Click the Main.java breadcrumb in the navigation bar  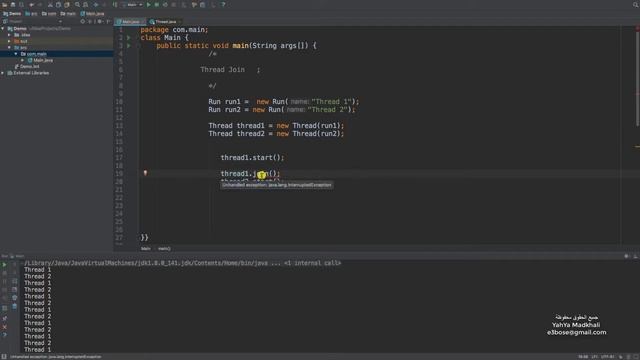92,13
